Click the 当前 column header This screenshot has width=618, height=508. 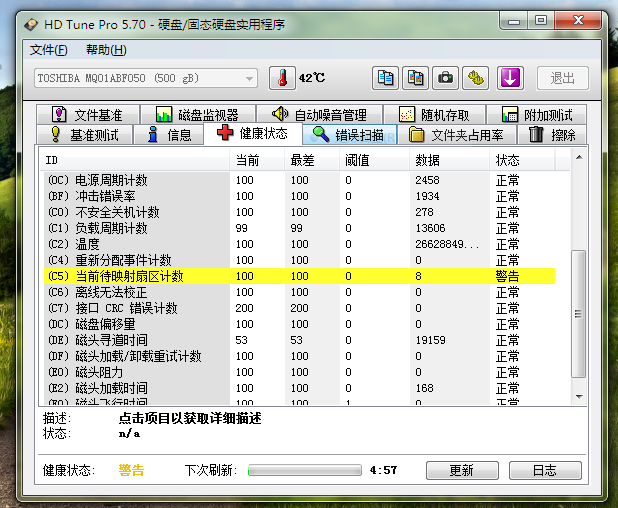click(x=257, y=160)
